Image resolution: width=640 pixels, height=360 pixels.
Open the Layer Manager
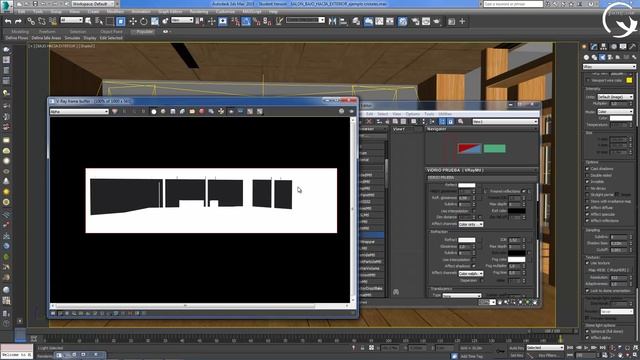click(356, 21)
